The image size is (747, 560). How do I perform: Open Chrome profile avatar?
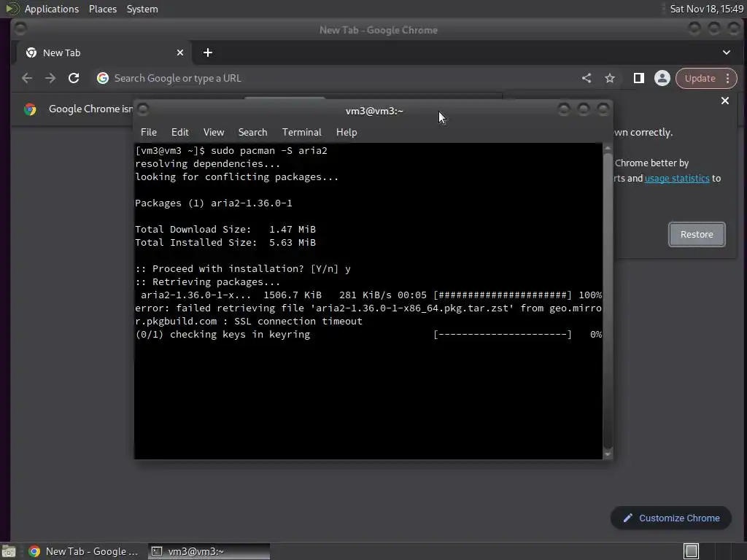click(662, 78)
